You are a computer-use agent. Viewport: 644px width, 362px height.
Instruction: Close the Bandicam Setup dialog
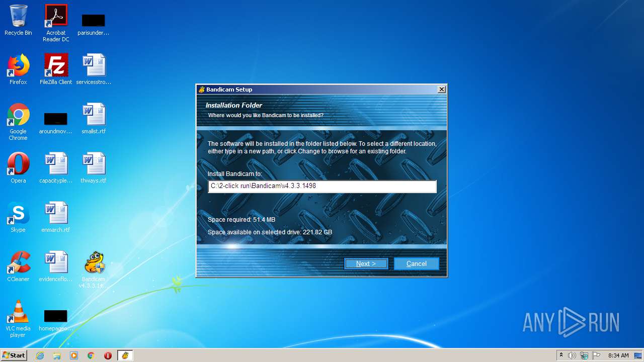tap(441, 89)
